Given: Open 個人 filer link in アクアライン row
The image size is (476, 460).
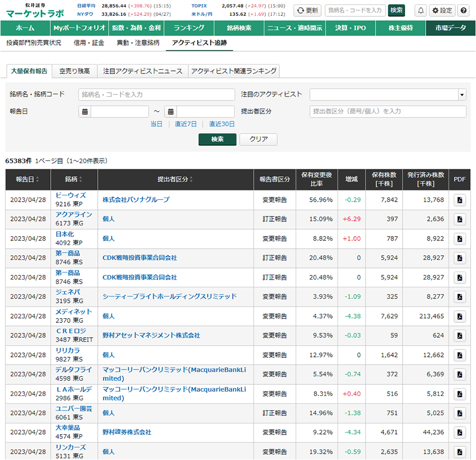Looking at the screenshot, I should point(108,219).
